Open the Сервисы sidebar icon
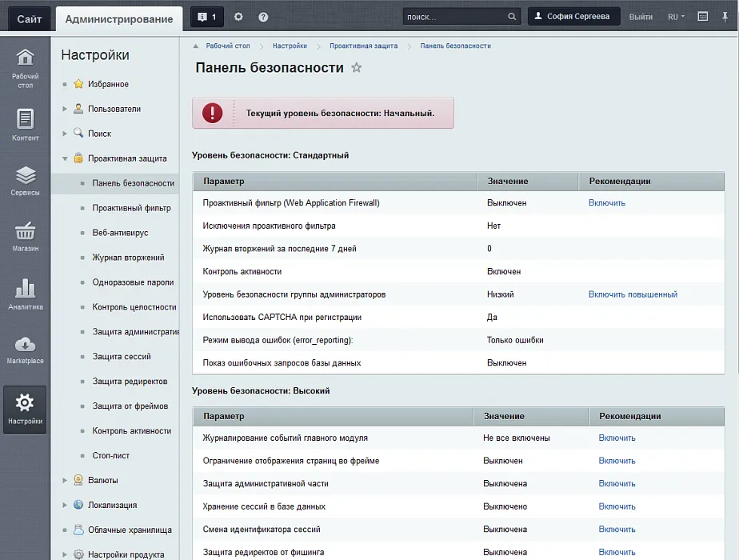Viewport: 739px width, 560px height. tap(25, 181)
